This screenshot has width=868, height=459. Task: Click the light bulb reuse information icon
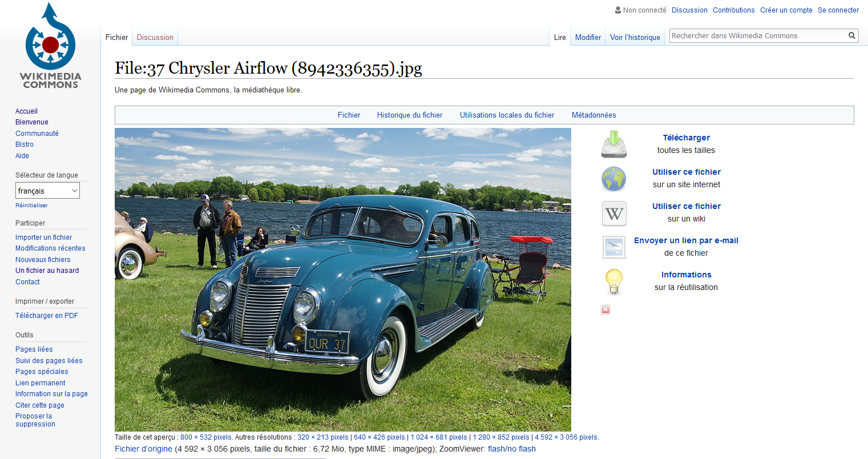pos(613,281)
